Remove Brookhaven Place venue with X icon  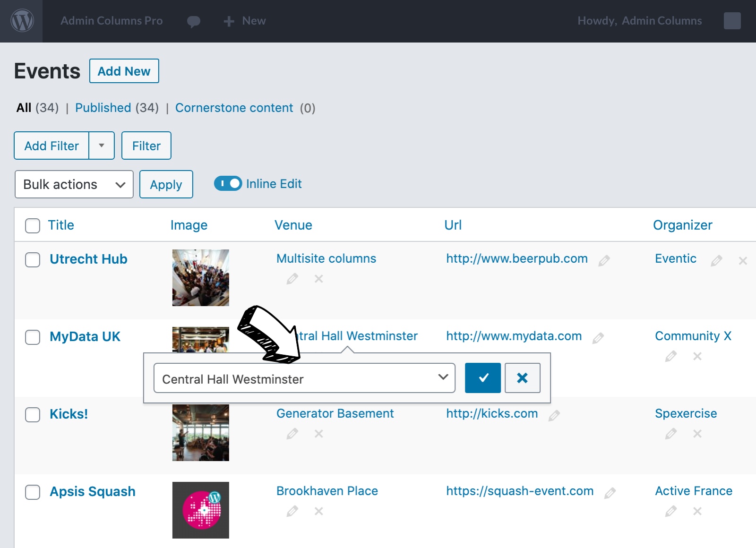tap(319, 511)
